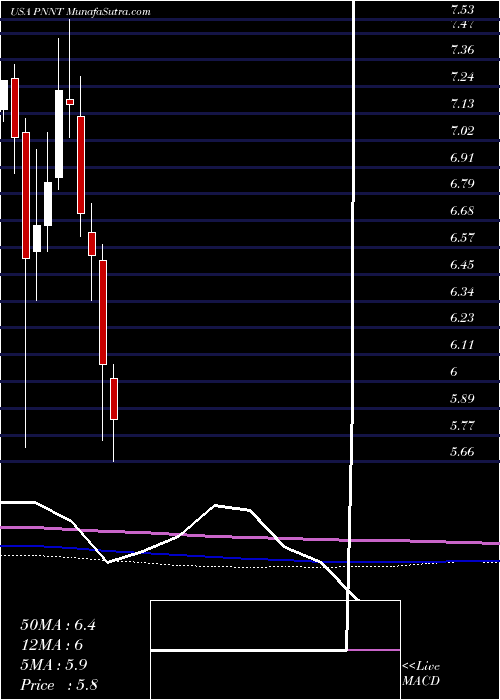
Task: Click the 7.13 price axis label
Action: pyautogui.click(x=461, y=104)
